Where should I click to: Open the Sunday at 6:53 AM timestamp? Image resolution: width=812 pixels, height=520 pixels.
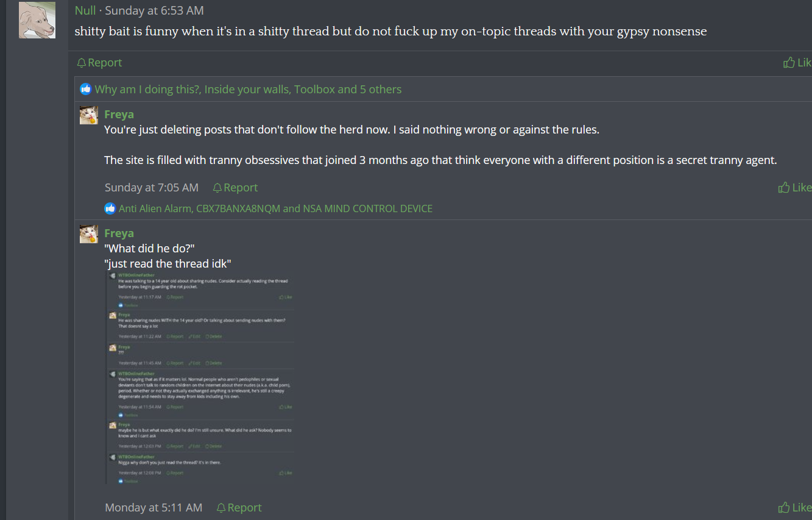pos(154,11)
